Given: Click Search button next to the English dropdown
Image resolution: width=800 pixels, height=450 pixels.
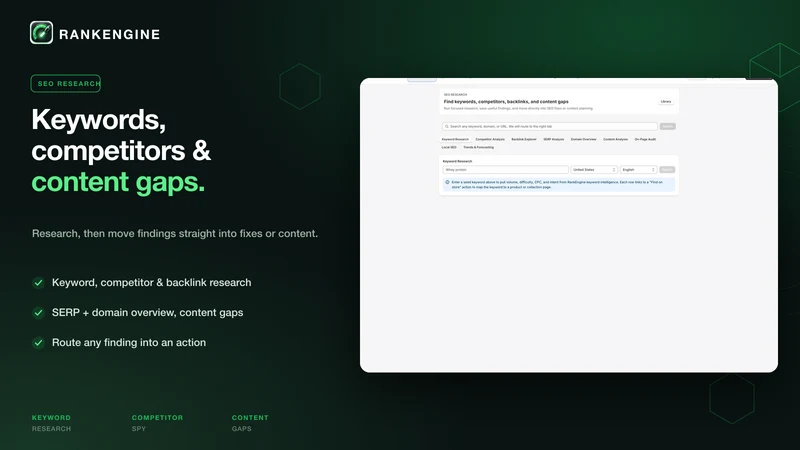Looking at the screenshot, I should pyautogui.click(x=667, y=170).
